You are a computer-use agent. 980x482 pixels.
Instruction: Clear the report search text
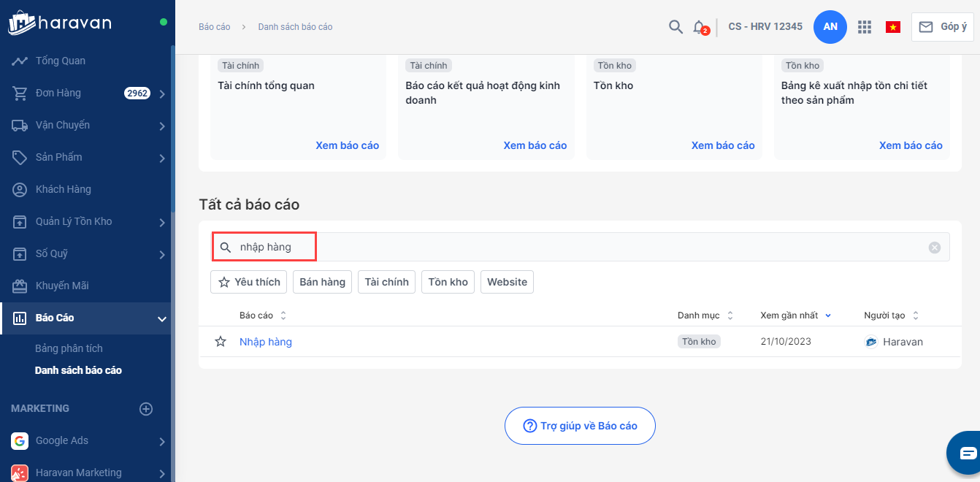(934, 248)
